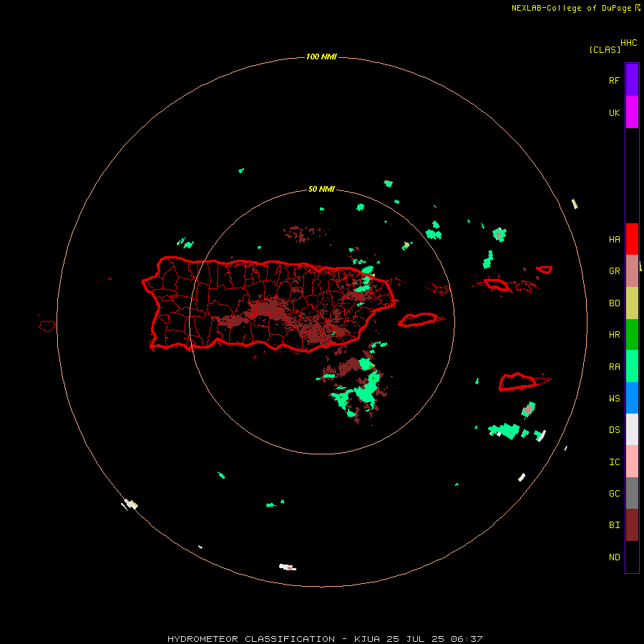The width and height of the screenshot is (644, 644).
Task: Select the GR pink-brown legend swatch
Action: [632, 271]
